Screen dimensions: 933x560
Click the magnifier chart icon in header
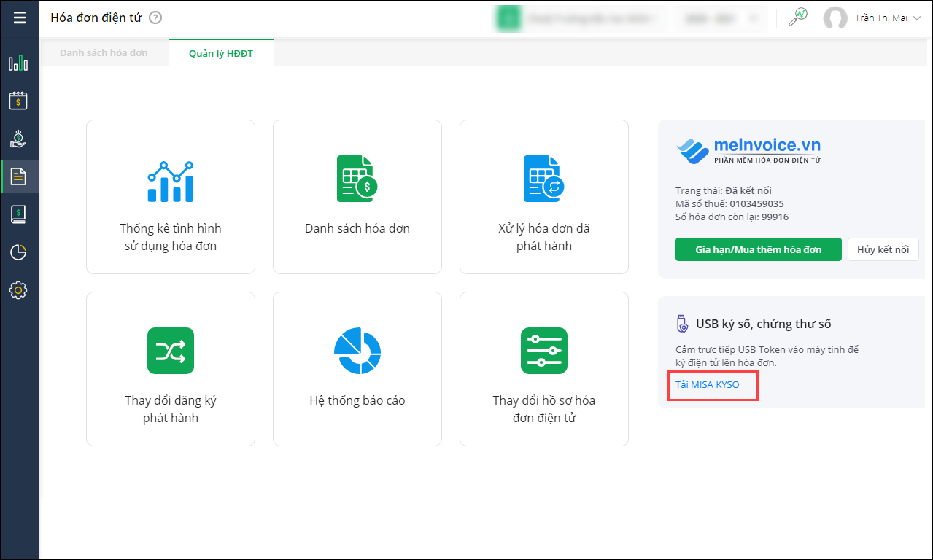[x=798, y=17]
